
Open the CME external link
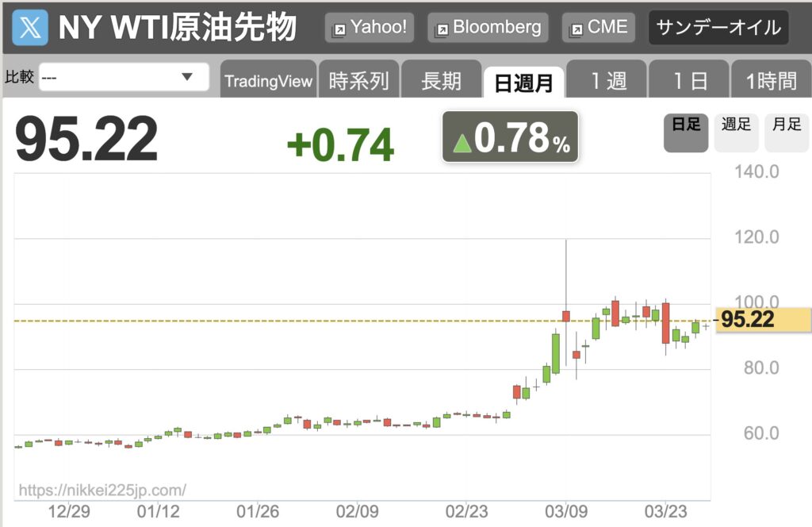598,28
